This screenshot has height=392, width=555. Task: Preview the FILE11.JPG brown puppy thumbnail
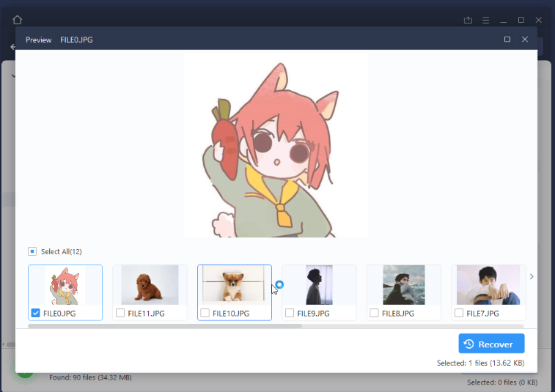(x=150, y=285)
